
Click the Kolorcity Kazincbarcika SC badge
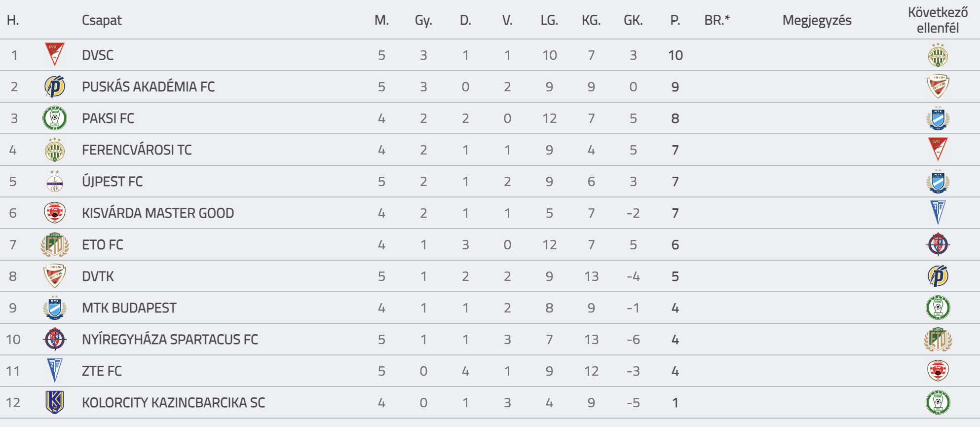click(x=55, y=402)
